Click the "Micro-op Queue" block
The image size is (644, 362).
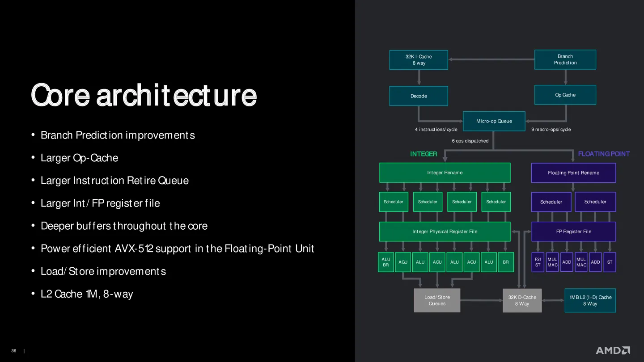click(x=494, y=121)
